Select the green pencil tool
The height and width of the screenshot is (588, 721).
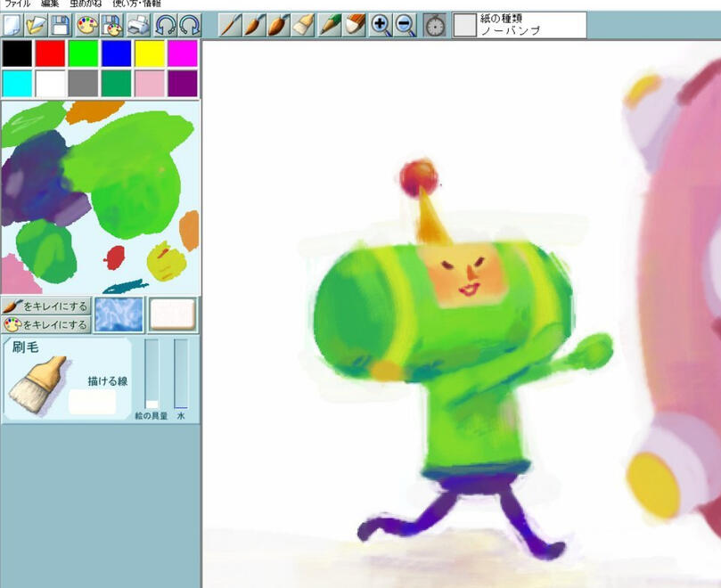[330, 25]
